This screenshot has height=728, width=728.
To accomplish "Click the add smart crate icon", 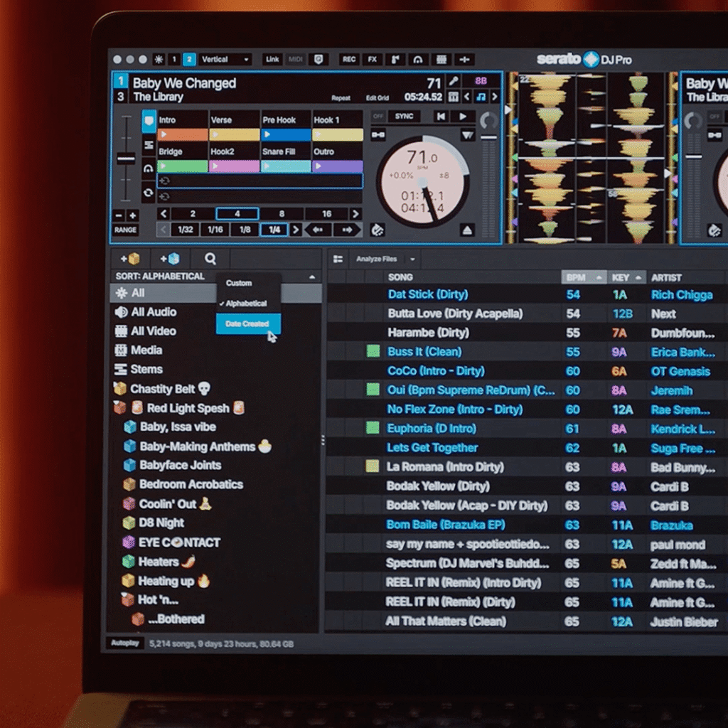I will point(169,259).
